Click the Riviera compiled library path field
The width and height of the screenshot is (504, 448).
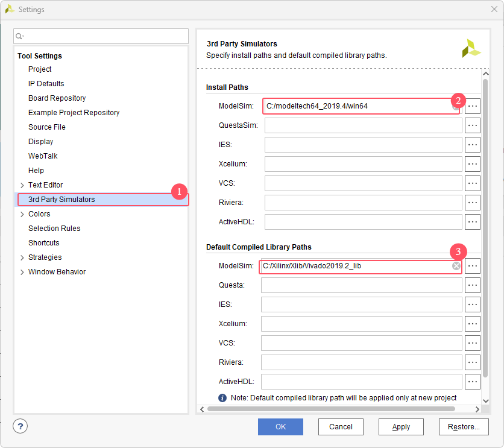[361, 362]
